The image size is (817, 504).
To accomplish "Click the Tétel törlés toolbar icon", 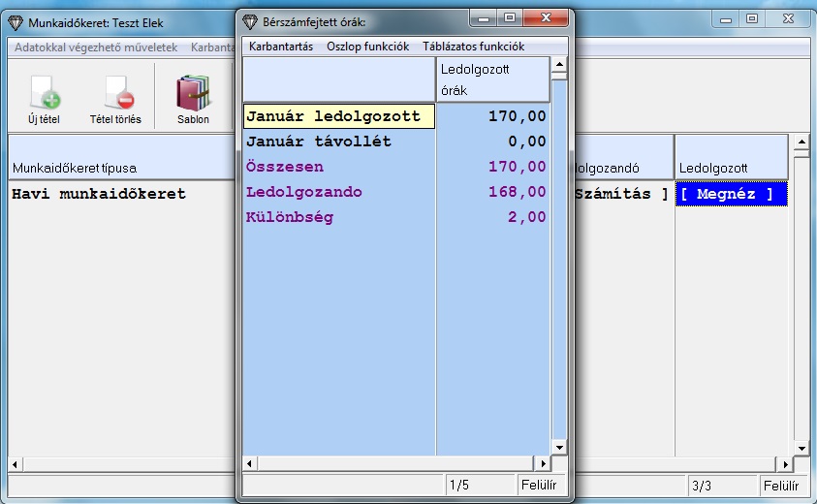I will point(115,94).
